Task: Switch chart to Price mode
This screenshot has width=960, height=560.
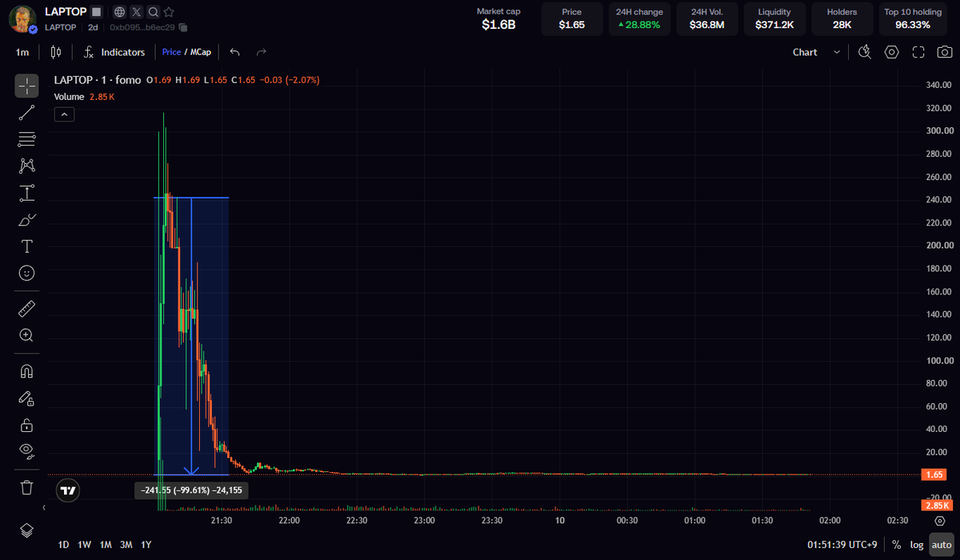Action: (171, 52)
